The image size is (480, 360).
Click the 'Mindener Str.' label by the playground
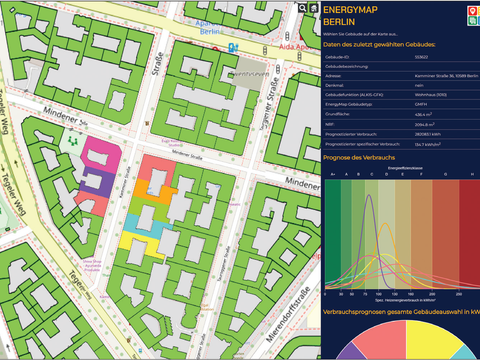click(x=65, y=117)
